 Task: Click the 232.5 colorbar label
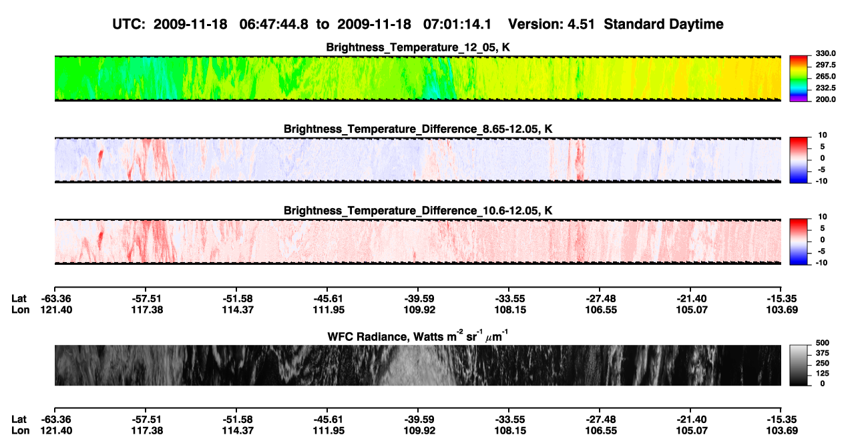(x=825, y=87)
